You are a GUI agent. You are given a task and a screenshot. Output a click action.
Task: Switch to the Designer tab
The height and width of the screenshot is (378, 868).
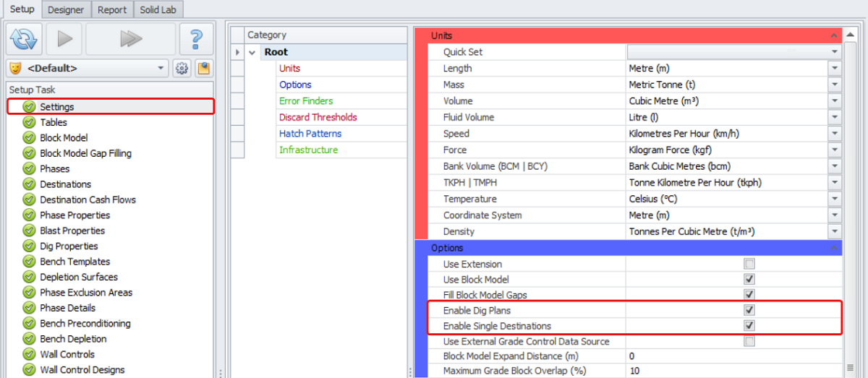[x=67, y=9]
